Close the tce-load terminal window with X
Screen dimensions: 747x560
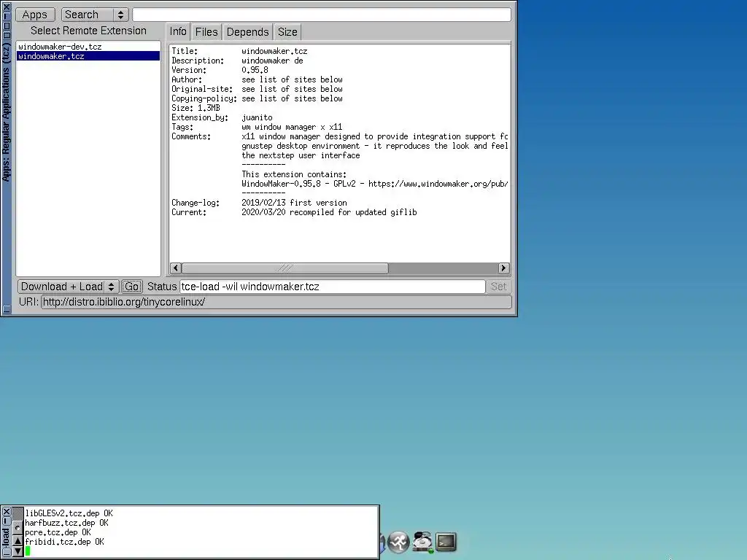(6, 512)
